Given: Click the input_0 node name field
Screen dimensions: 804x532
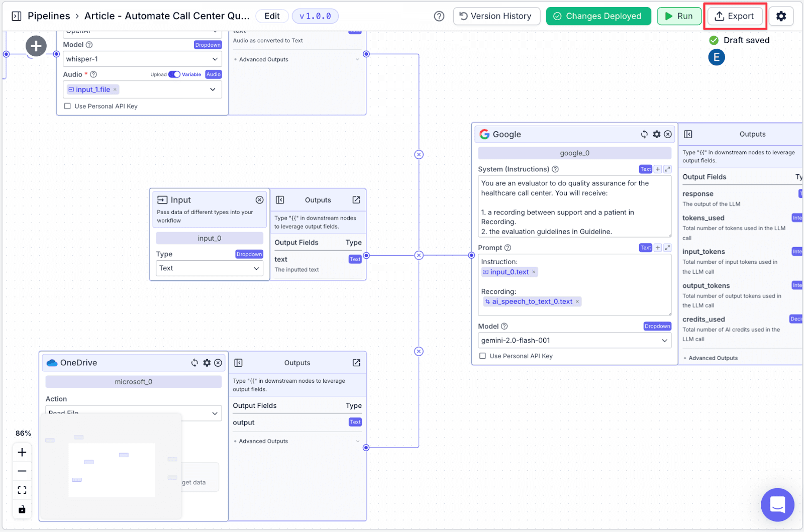Looking at the screenshot, I should pyautogui.click(x=210, y=238).
